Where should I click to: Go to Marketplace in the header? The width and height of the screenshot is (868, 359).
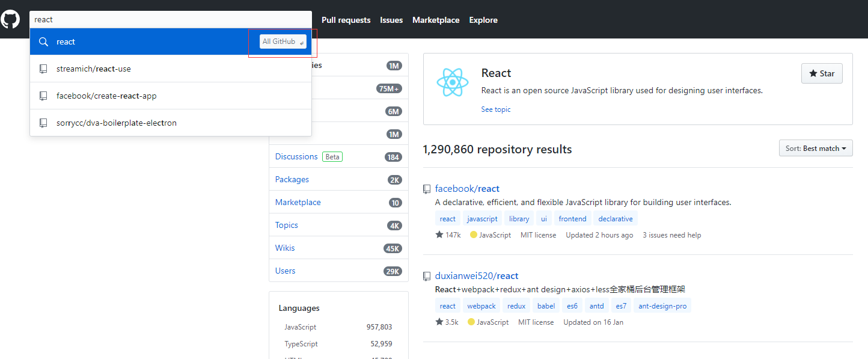click(436, 20)
